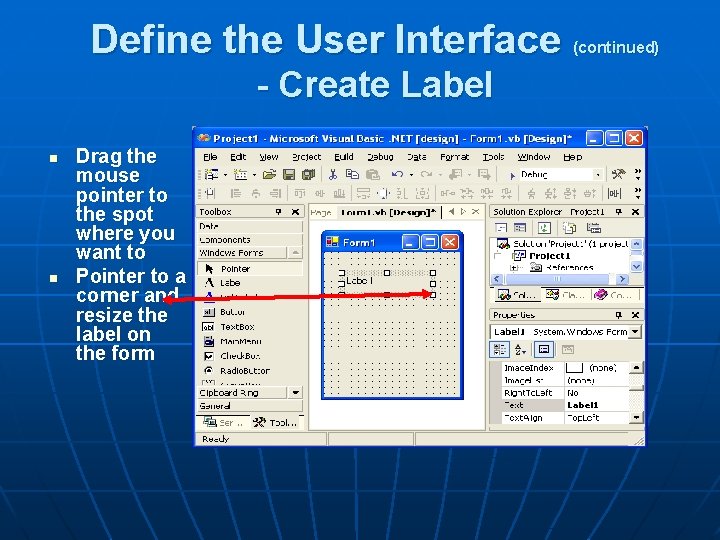This screenshot has height=540, width=720.
Task: Select the TextBox control in Toolbox
Action: (x=250, y=326)
